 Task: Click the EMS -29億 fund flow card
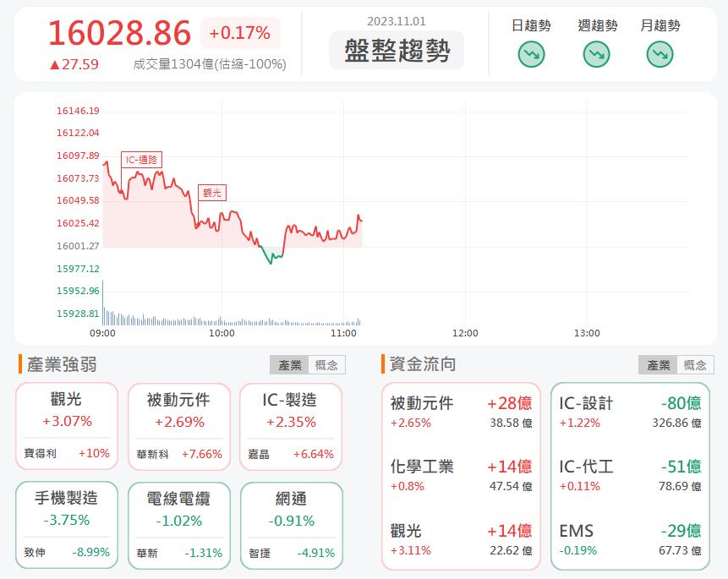[631, 539]
